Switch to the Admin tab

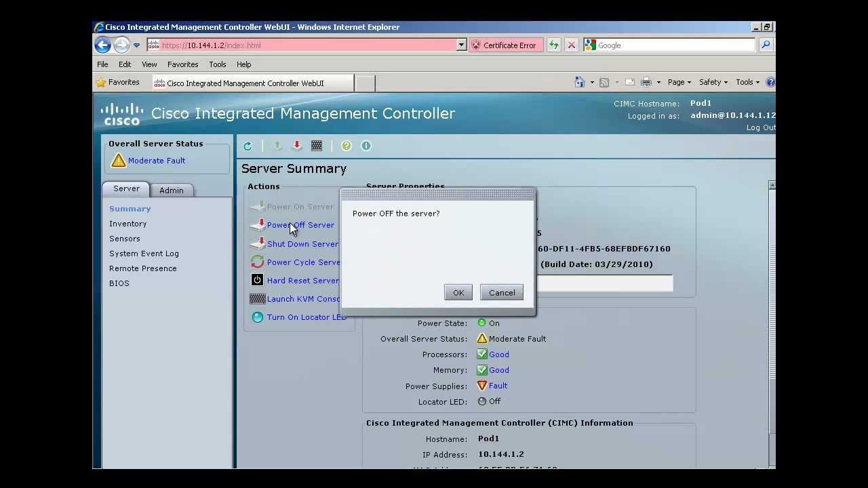click(172, 190)
